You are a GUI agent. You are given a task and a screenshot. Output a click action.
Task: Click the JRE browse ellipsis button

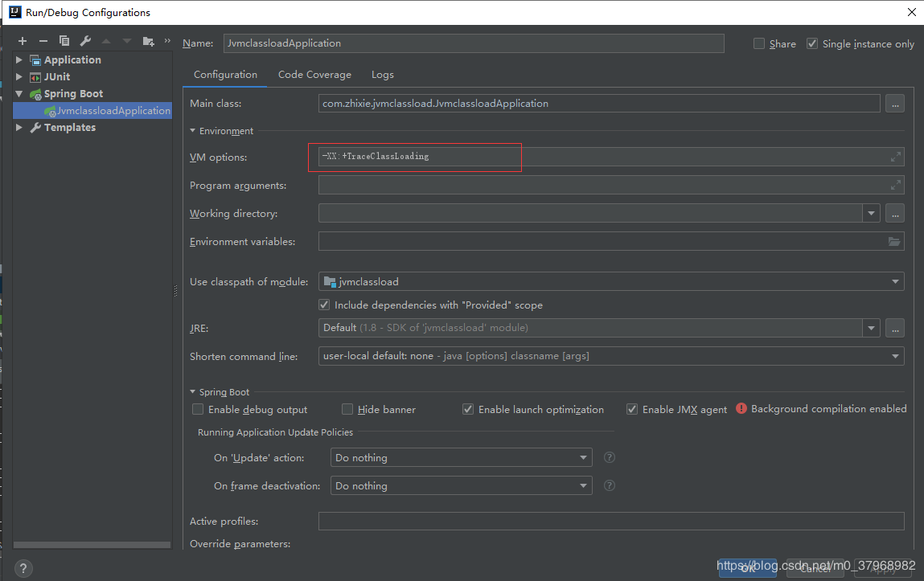click(x=894, y=328)
